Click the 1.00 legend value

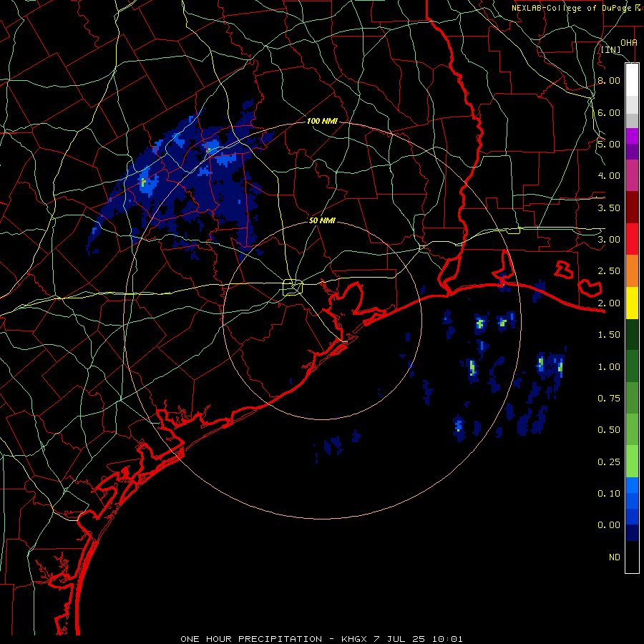click(609, 367)
